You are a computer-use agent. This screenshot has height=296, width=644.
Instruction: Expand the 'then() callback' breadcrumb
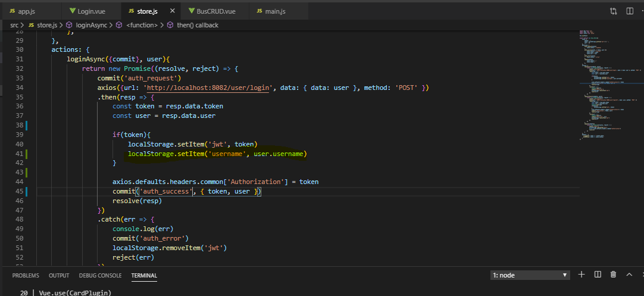point(194,25)
